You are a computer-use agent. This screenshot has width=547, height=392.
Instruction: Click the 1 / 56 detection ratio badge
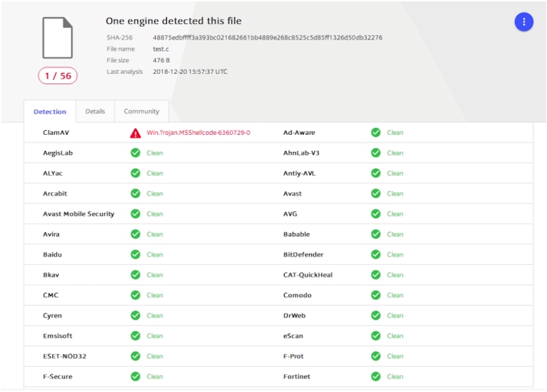[57, 76]
